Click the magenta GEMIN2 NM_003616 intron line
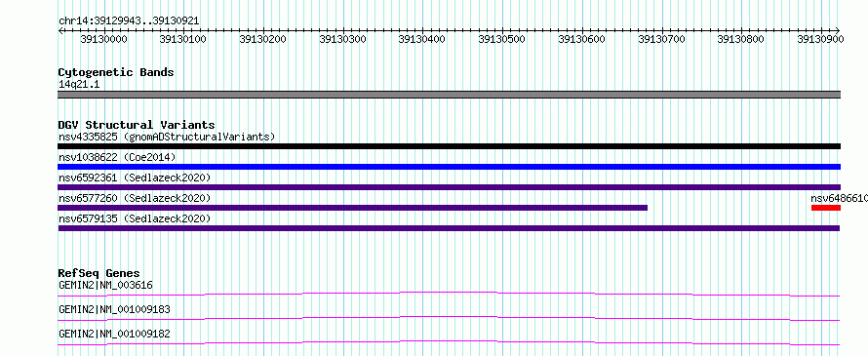The height and width of the screenshot is (356, 868). (449, 294)
